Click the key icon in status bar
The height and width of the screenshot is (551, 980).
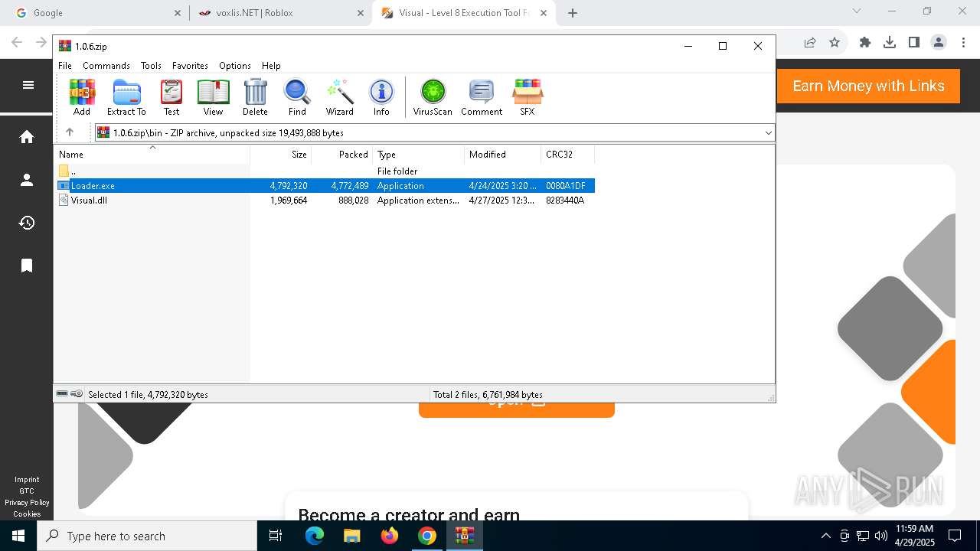(77, 393)
